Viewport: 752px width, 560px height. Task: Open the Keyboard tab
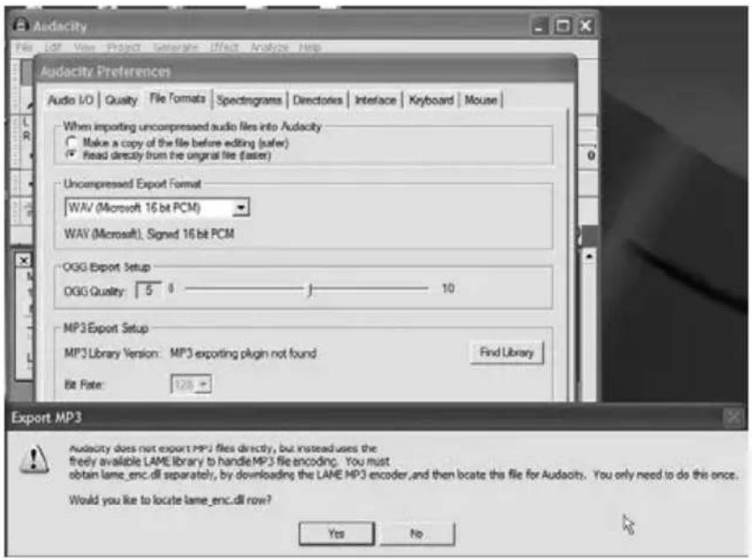point(430,100)
